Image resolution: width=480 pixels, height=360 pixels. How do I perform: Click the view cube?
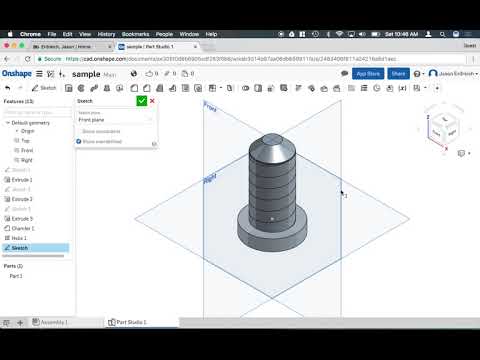(444, 128)
